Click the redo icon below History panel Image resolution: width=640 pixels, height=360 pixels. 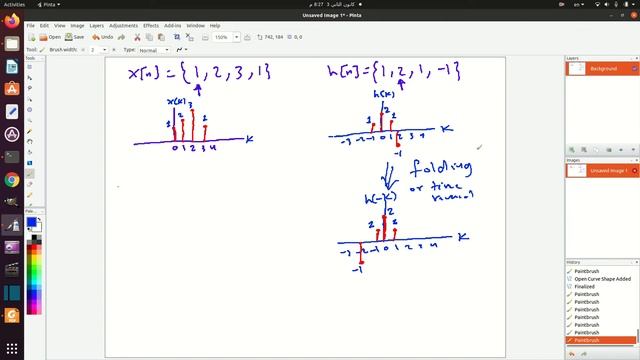(x=584, y=354)
